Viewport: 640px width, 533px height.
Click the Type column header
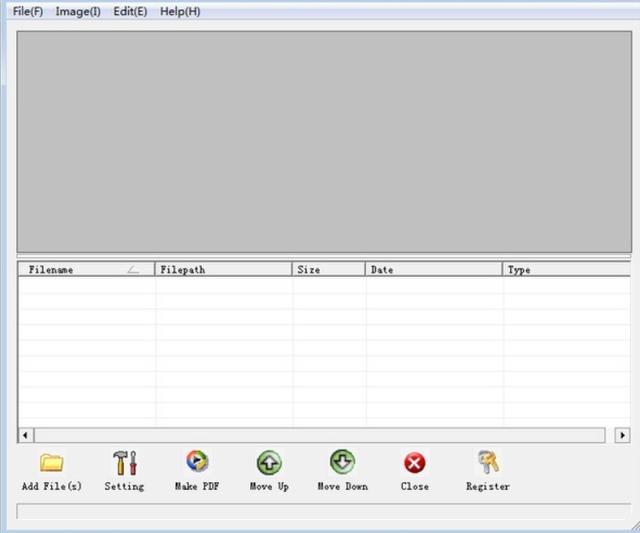[x=567, y=269]
